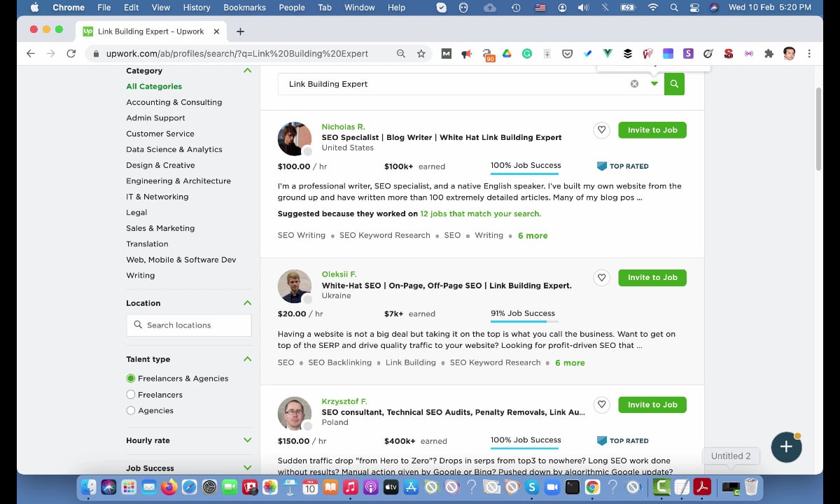Open the People menu
Screen dimensions: 840x504
click(292, 8)
